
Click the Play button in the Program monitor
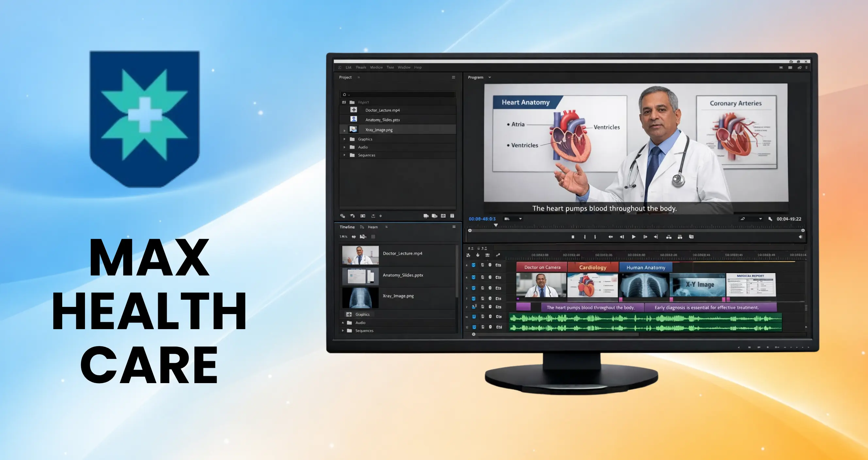(634, 237)
